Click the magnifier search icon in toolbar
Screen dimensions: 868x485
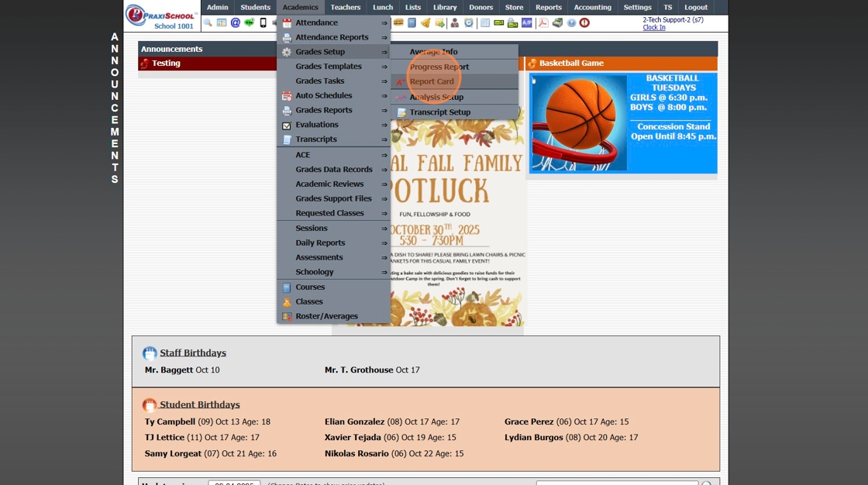[208, 22]
